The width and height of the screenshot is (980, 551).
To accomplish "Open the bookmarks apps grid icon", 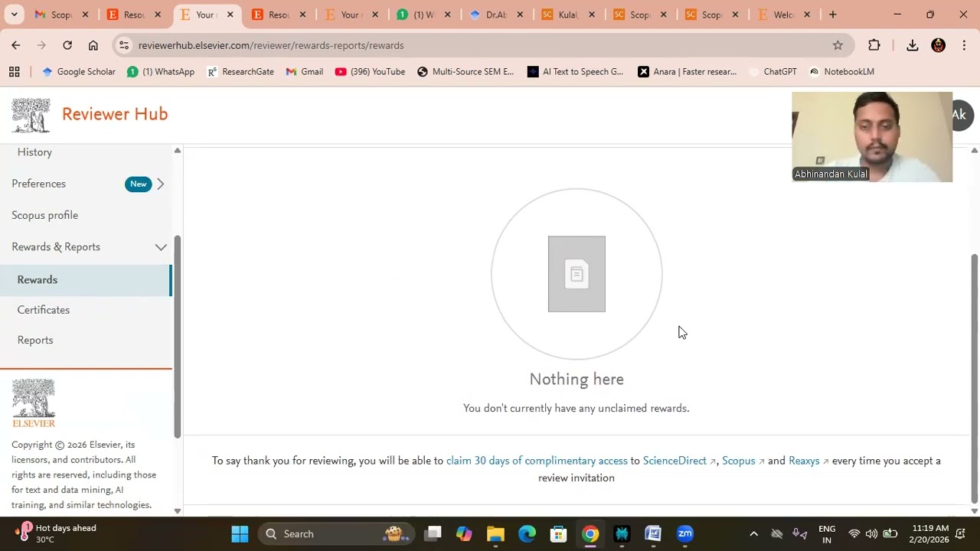I will tap(14, 71).
